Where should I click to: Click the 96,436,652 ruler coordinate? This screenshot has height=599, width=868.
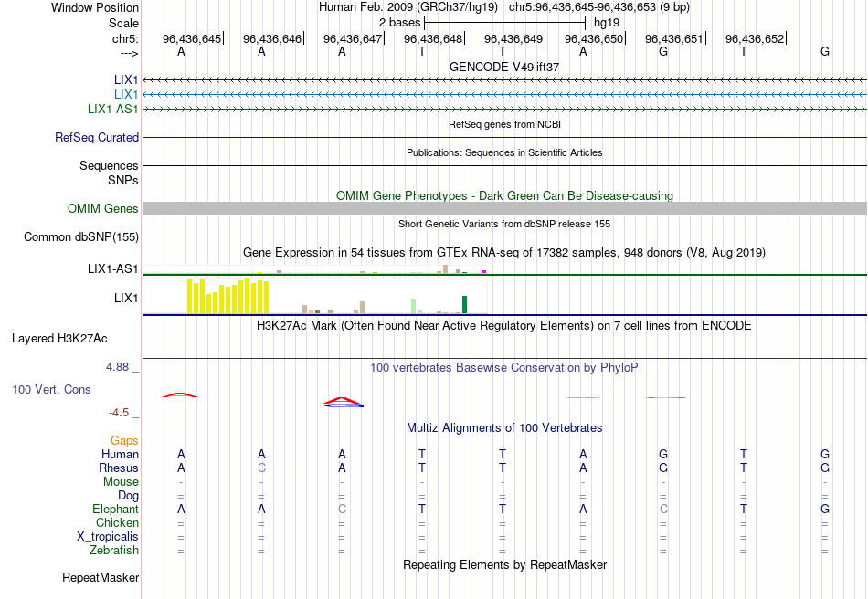(755, 38)
